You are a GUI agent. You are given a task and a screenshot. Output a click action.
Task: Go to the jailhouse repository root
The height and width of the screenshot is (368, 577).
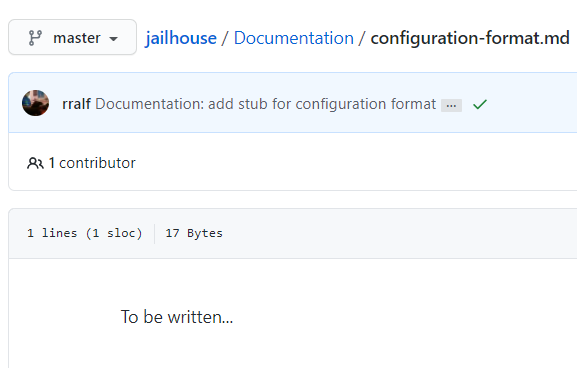point(181,38)
